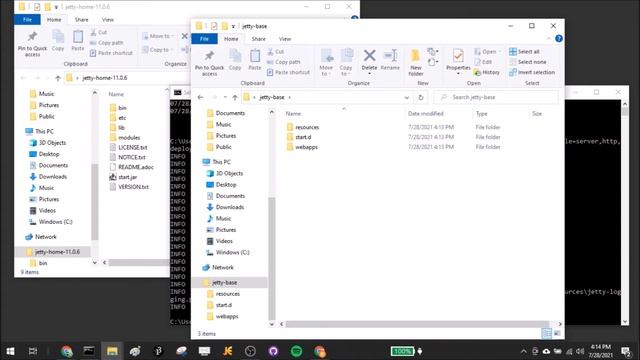
Task: Click the Delete icon in jetty-base ribbon
Action: pyautogui.click(x=369, y=56)
